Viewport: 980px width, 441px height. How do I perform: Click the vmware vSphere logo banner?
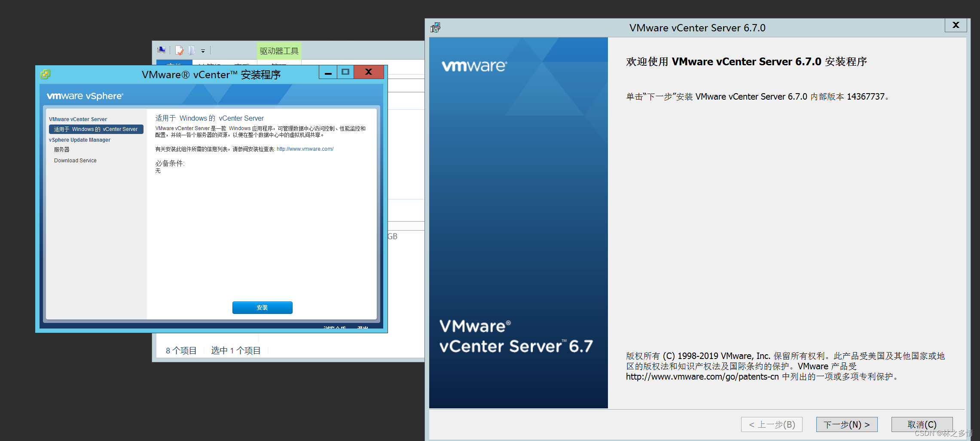tap(85, 95)
